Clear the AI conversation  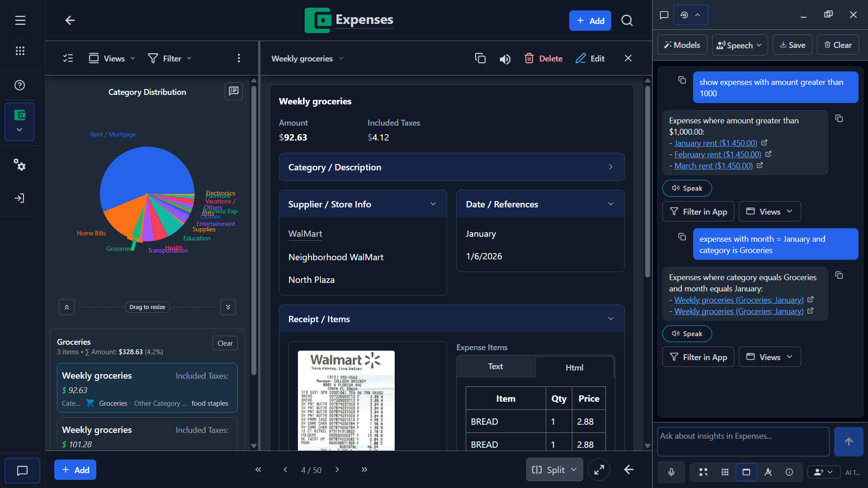(x=837, y=45)
